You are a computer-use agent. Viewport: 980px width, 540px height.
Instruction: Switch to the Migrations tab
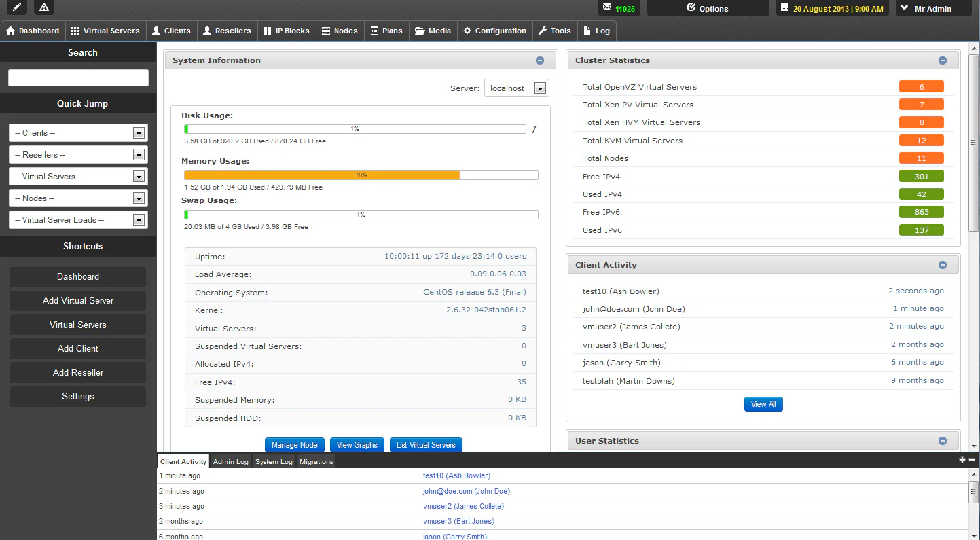pyautogui.click(x=316, y=461)
